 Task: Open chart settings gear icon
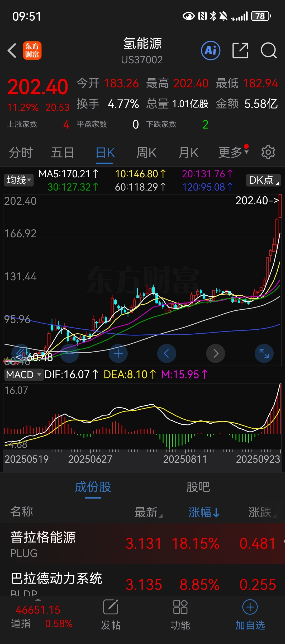pyautogui.click(x=268, y=152)
